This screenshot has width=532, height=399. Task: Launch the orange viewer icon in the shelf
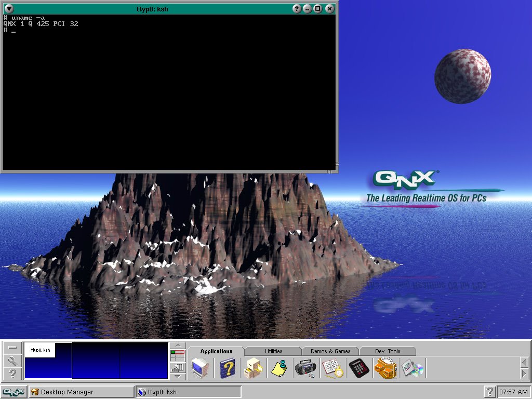click(385, 368)
